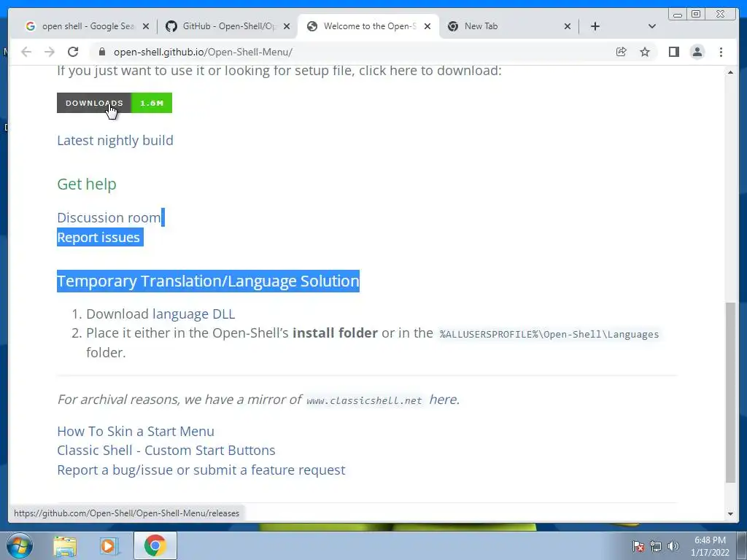
Task: Close the GitHub Open-Shell tab
Action: (x=286, y=26)
